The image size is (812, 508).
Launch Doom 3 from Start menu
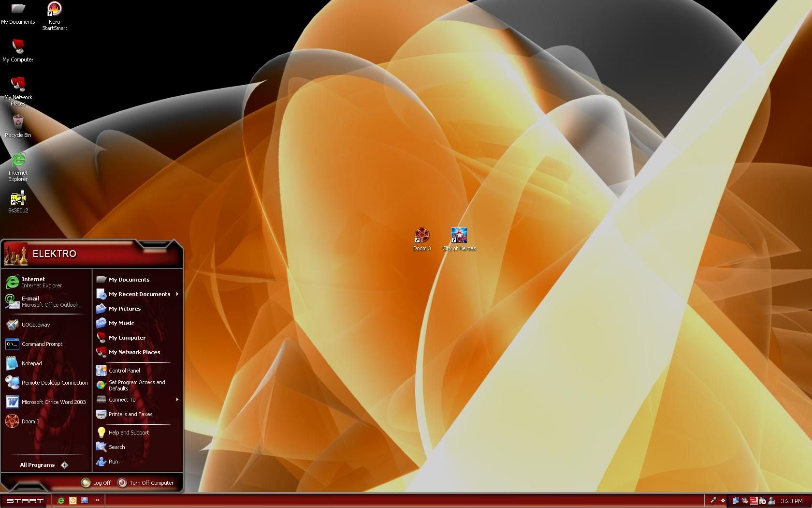tap(46, 421)
